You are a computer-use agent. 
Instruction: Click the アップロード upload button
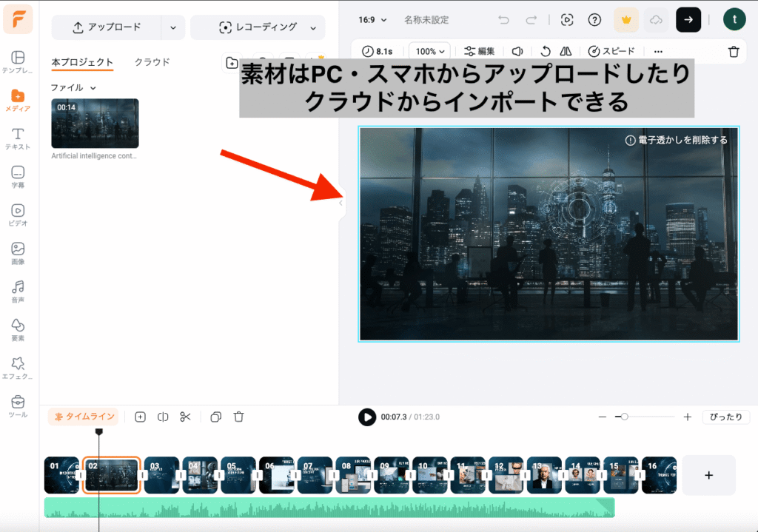107,27
